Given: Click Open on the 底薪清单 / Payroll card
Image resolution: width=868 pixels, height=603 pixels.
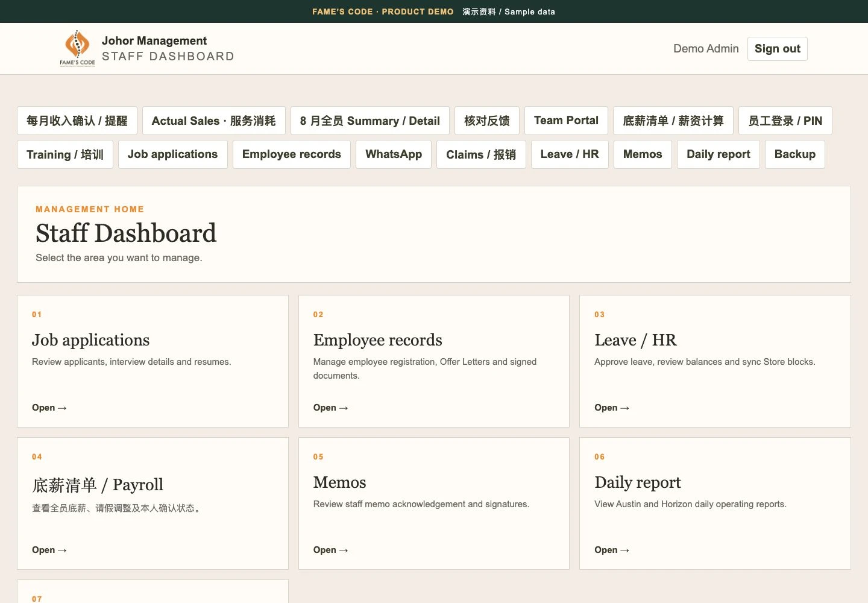Looking at the screenshot, I should (49, 550).
